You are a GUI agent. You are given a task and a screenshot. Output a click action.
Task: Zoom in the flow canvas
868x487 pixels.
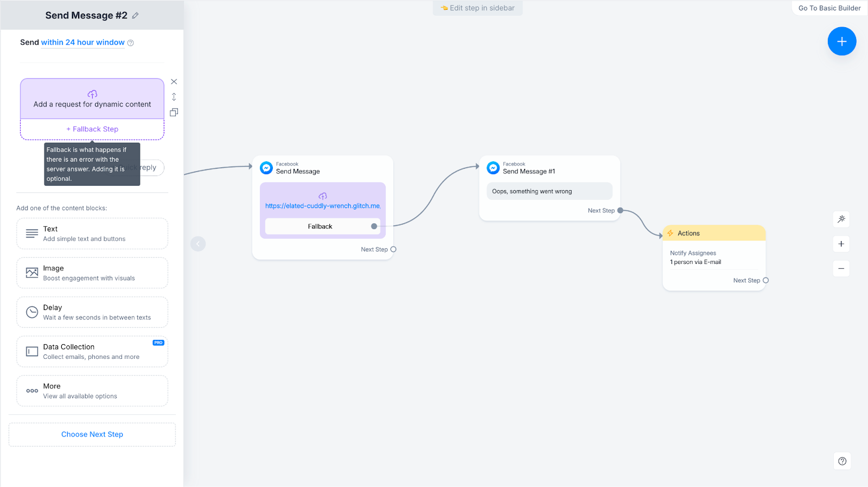pos(841,244)
